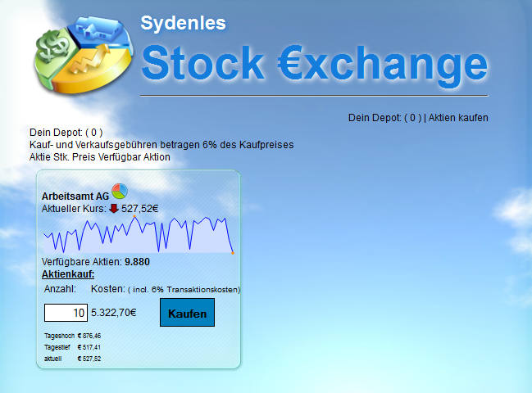532x393 pixels.
Task: Open the 'Aktien kaufen' link
Action: click(458, 118)
